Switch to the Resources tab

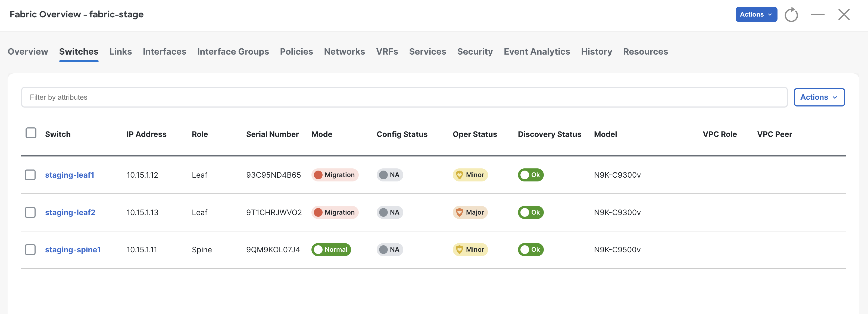(x=646, y=52)
